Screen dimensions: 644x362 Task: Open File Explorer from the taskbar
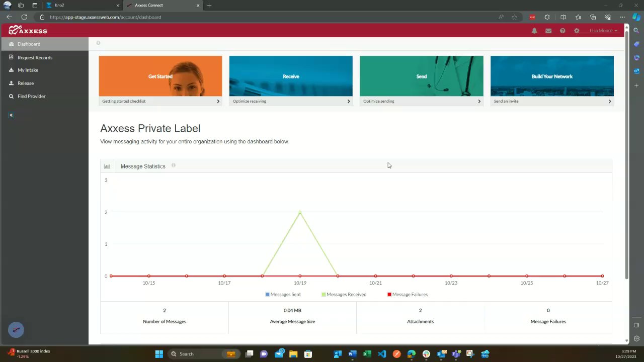[293, 354]
